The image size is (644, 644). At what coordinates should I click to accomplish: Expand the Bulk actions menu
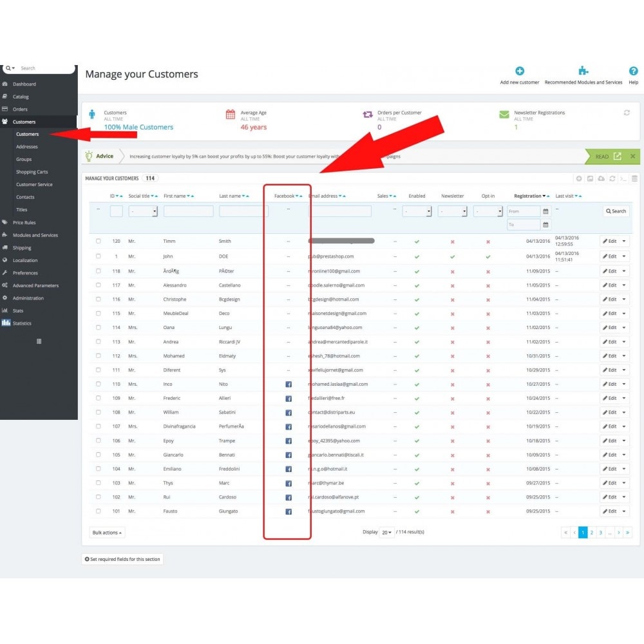pyautogui.click(x=107, y=533)
